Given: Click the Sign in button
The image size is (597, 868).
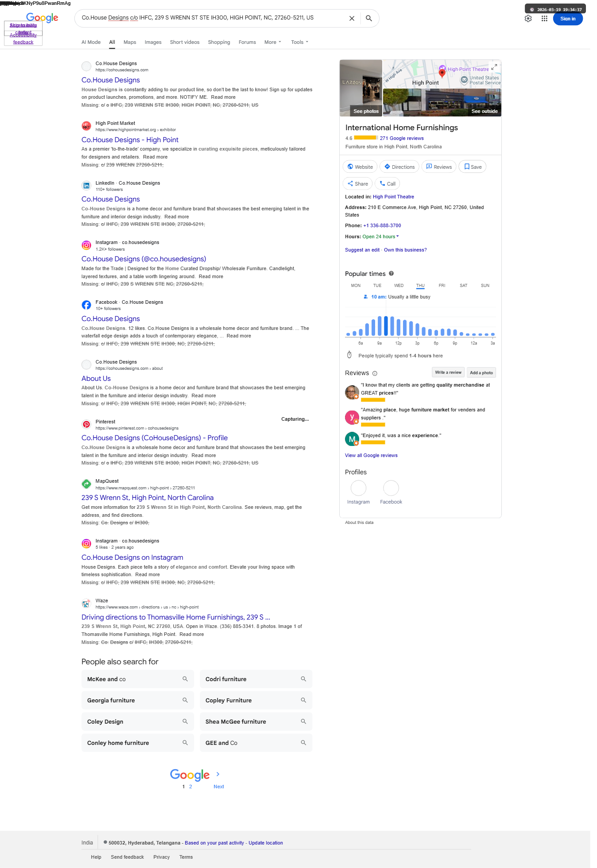Looking at the screenshot, I should click(x=568, y=19).
